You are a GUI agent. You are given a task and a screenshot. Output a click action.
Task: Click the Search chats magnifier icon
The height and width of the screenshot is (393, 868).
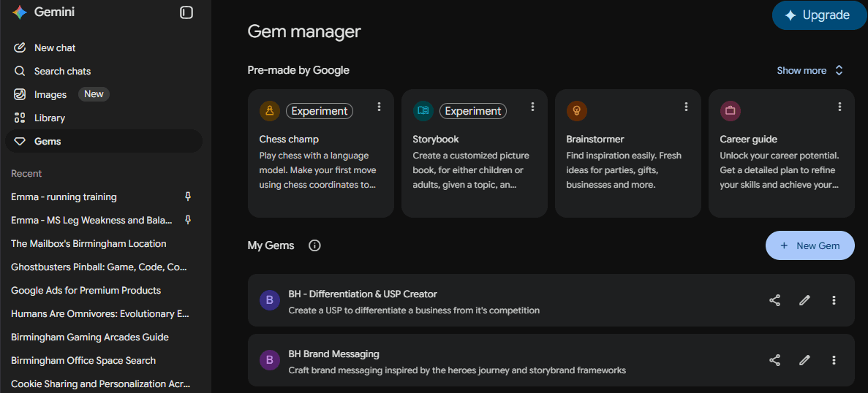[x=20, y=72]
